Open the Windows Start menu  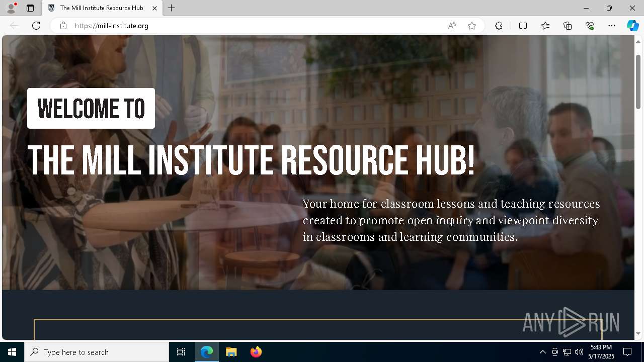coord(12,352)
